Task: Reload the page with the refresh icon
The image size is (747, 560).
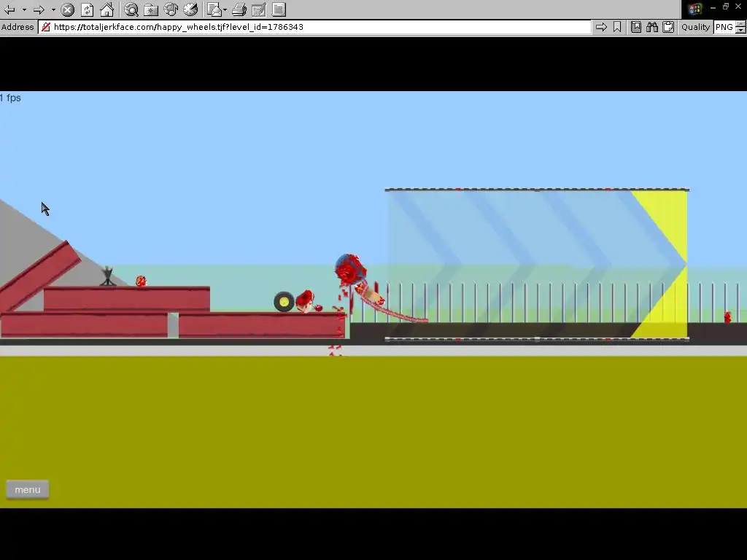Action: (x=88, y=9)
